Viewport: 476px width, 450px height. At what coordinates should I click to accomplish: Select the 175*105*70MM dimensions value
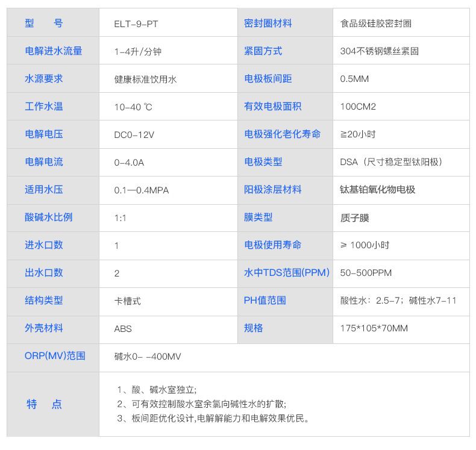pos(374,328)
